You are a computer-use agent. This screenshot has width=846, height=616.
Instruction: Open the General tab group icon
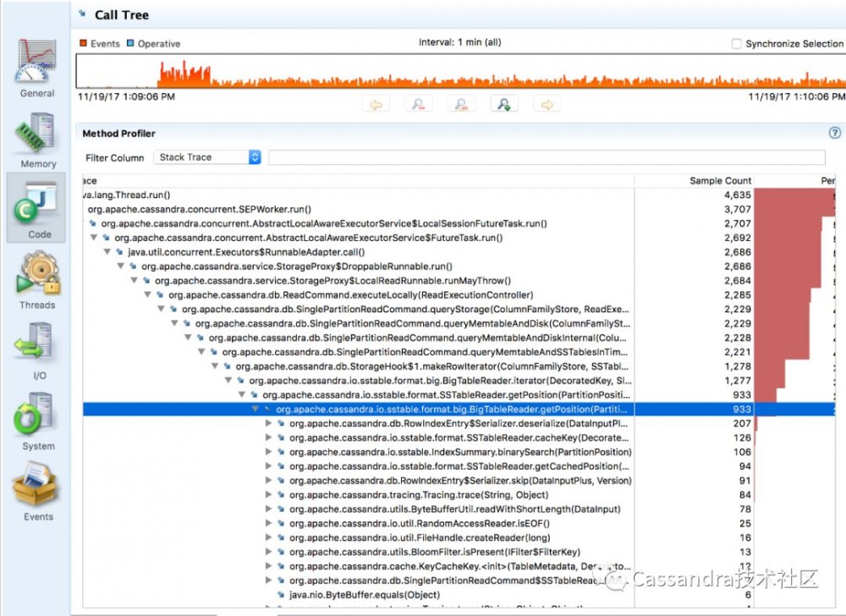coord(36,61)
